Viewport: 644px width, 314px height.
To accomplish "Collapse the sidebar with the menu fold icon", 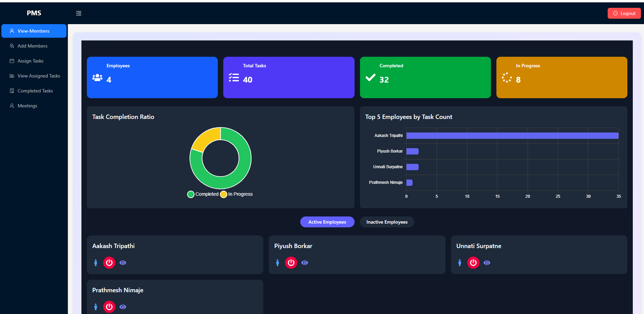I will point(79,13).
